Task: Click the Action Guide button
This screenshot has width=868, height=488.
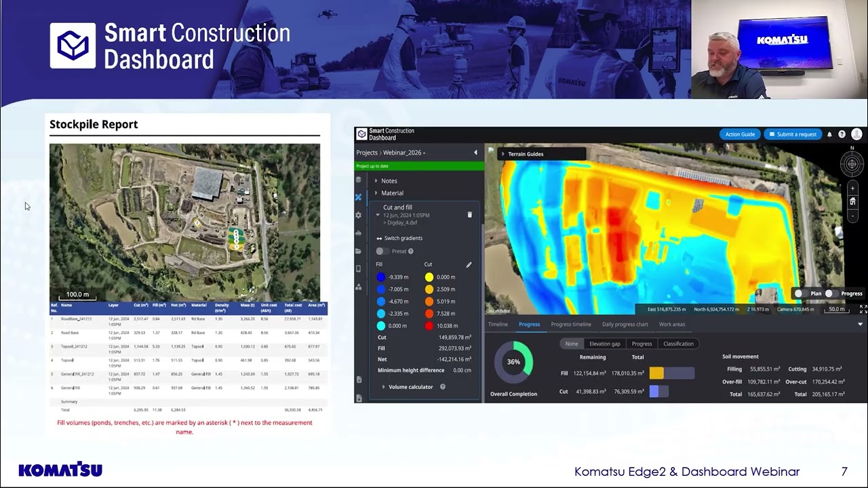Action: [740, 134]
